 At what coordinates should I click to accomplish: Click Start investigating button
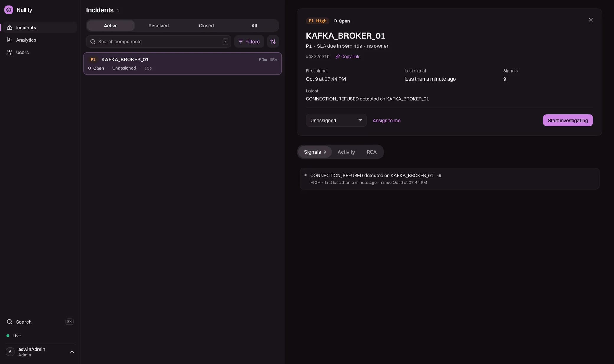click(x=568, y=120)
